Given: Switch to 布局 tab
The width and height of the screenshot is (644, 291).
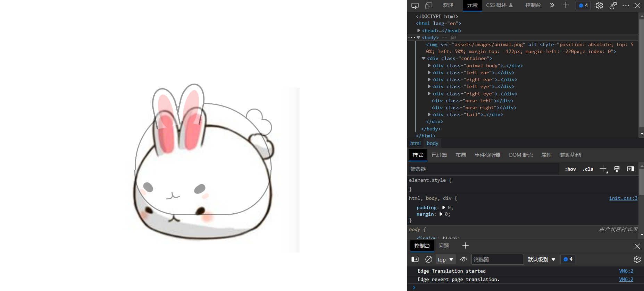Looking at the screenshot, I should pos(461,155).
